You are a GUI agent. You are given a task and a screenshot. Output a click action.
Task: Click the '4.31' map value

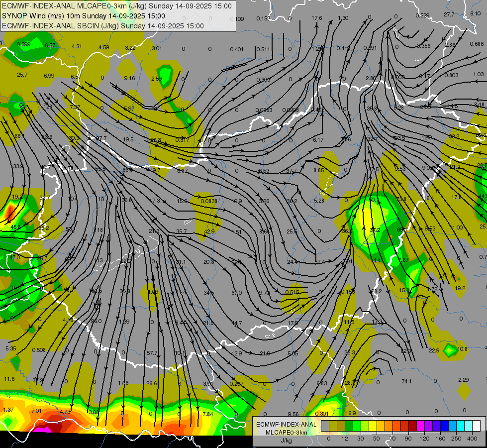77,46
